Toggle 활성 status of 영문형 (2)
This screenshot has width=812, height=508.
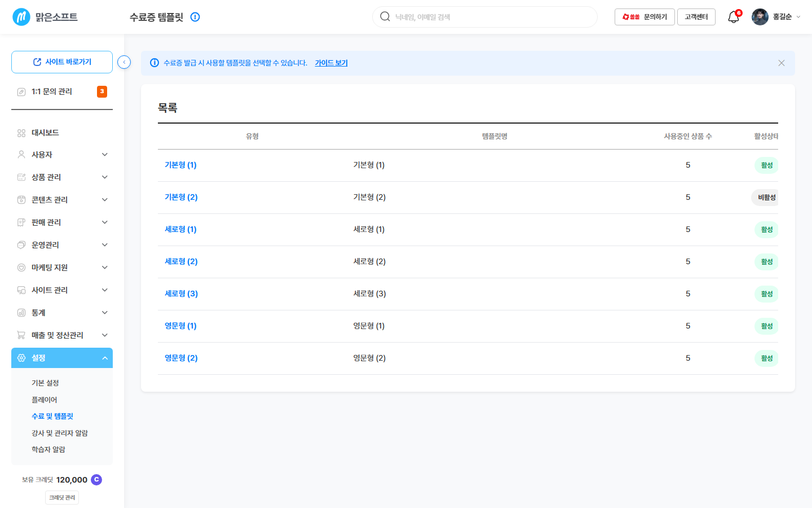766,358
